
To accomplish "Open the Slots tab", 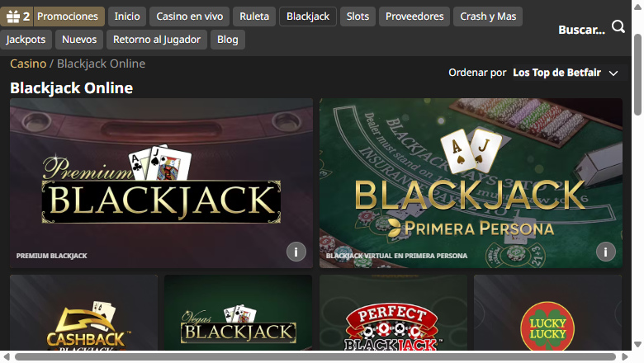I will click(x=358, y=16).
